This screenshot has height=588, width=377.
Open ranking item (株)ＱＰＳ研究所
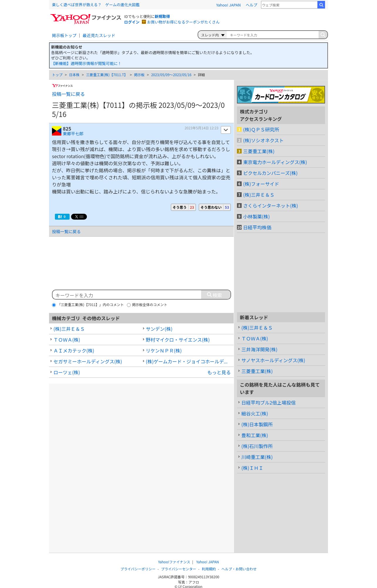[x=261, y=130]
